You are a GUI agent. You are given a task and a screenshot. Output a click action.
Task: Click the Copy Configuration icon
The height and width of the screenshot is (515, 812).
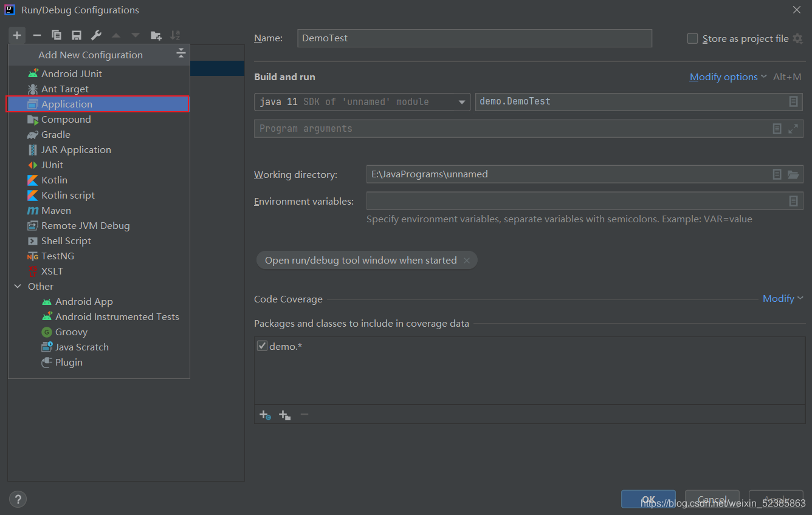tap(57, 35)
